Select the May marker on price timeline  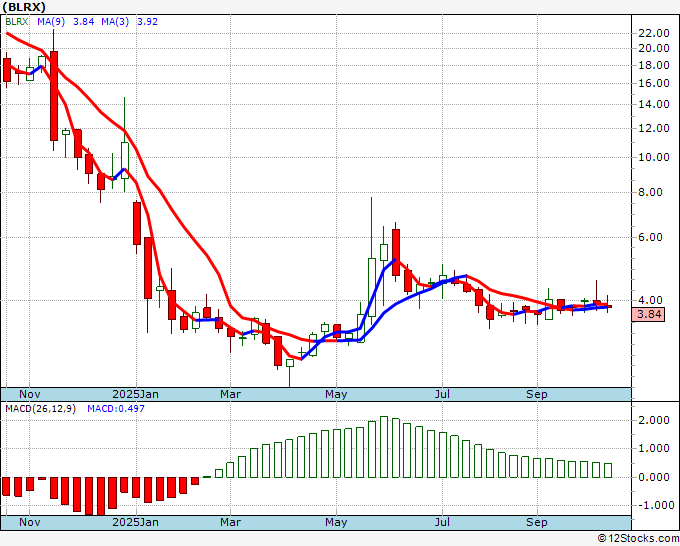335,394
